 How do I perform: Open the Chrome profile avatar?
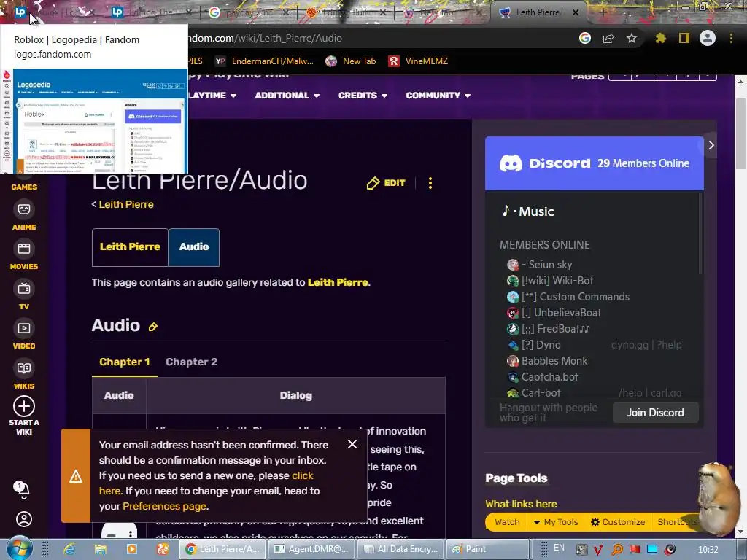point(708,38)
